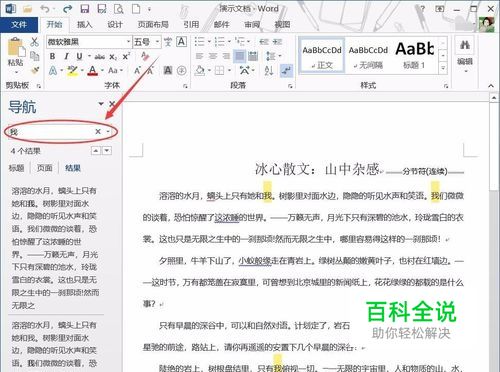500x372 pixels.
Task: Toggle strikethrough abc formatting
Action: [x=99, y=57]
